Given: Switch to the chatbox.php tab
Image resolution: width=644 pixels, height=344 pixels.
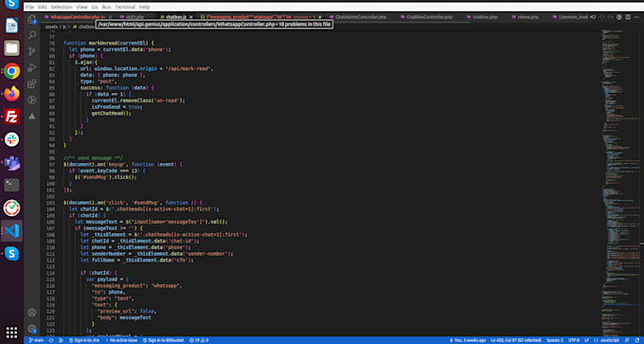Looking at the screenshot, I should click(485, 17).
